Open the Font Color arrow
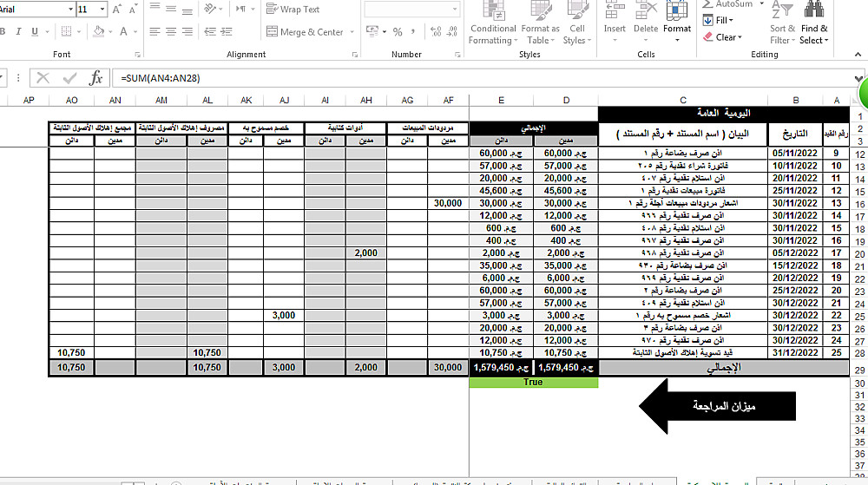The image size is (868, 485). [135, 31]
